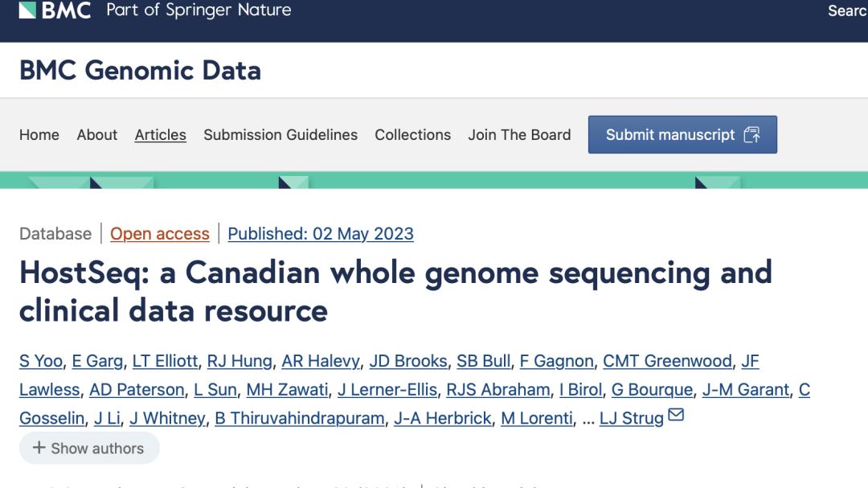
Task: Open the BMC Genomic Data journal title
Action: [x=140, y=70]
